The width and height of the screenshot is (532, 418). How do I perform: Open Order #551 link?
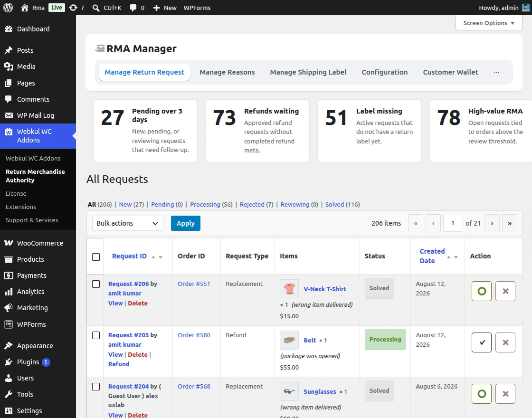[194, 284]
